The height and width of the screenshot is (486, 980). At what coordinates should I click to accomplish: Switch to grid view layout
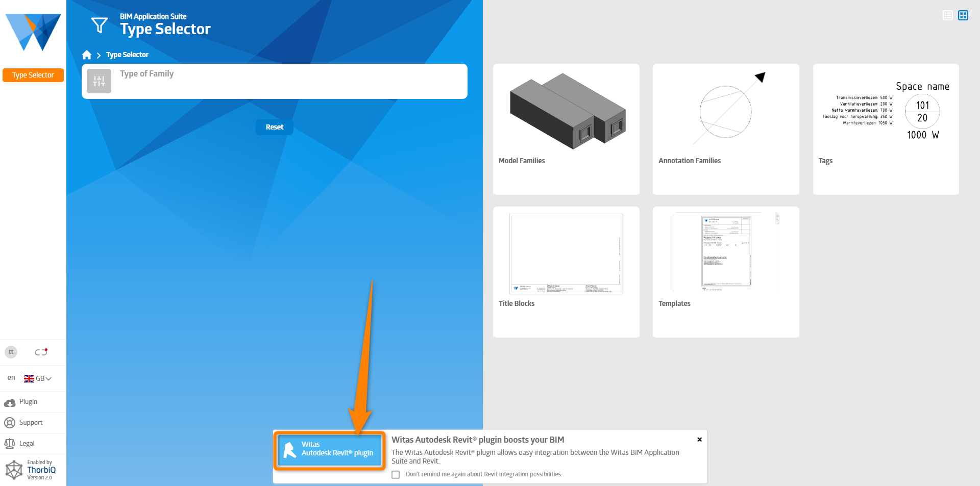tap(963, 15)
